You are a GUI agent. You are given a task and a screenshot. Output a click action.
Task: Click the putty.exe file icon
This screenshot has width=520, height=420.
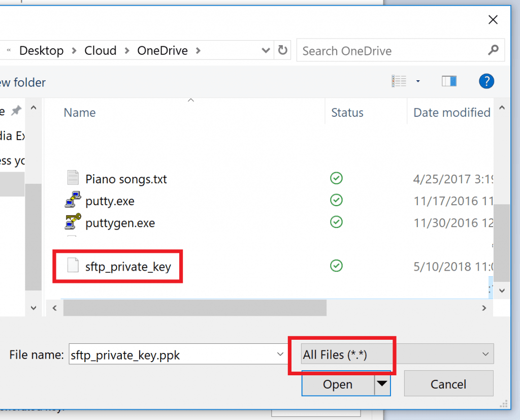73,201
